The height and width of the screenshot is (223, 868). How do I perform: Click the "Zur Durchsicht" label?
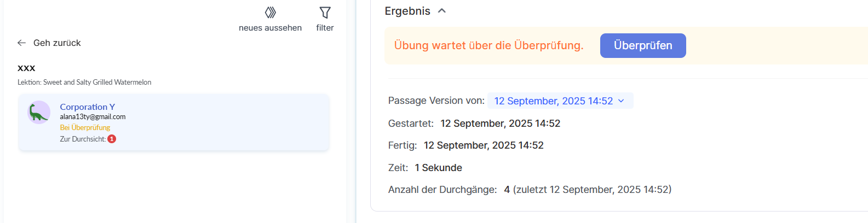[83, 139]
